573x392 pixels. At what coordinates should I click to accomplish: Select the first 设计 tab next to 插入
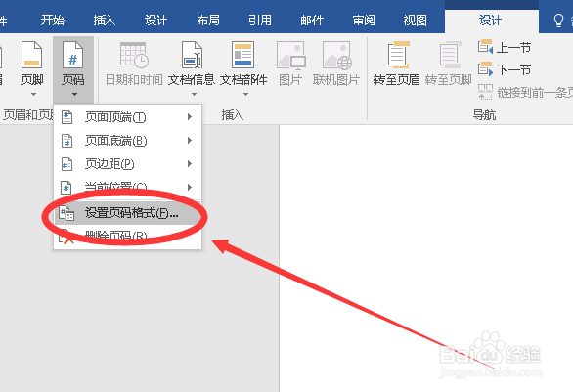[x=155, y=21]
